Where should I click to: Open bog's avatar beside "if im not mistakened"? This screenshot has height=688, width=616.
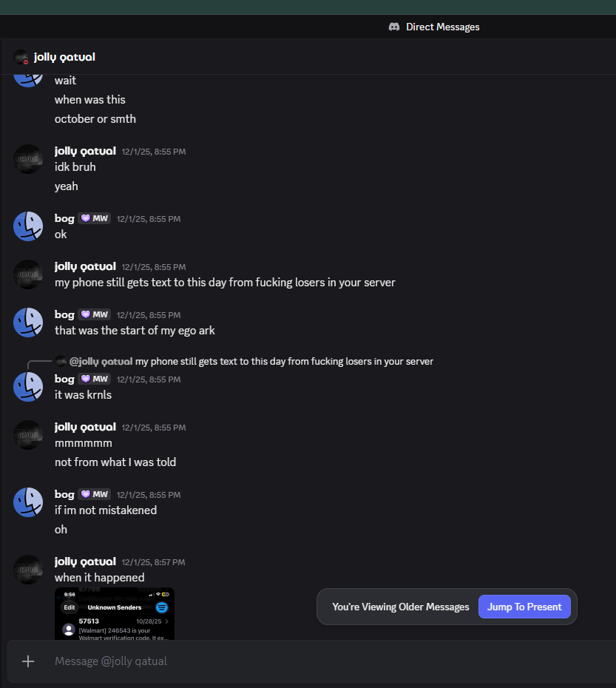(x=28, y=502)
